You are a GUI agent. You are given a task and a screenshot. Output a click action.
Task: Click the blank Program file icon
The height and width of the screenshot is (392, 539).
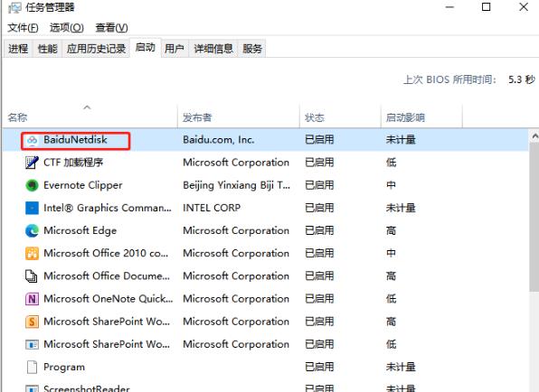click(32, 367)
